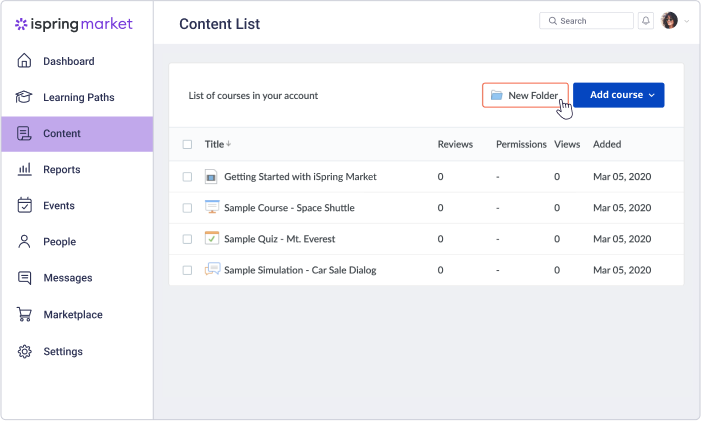Image resolution: width=701 pixels, height=421 pixels.
Task: Click the Space Shuttle presentation icon
Action: [212, 207]
